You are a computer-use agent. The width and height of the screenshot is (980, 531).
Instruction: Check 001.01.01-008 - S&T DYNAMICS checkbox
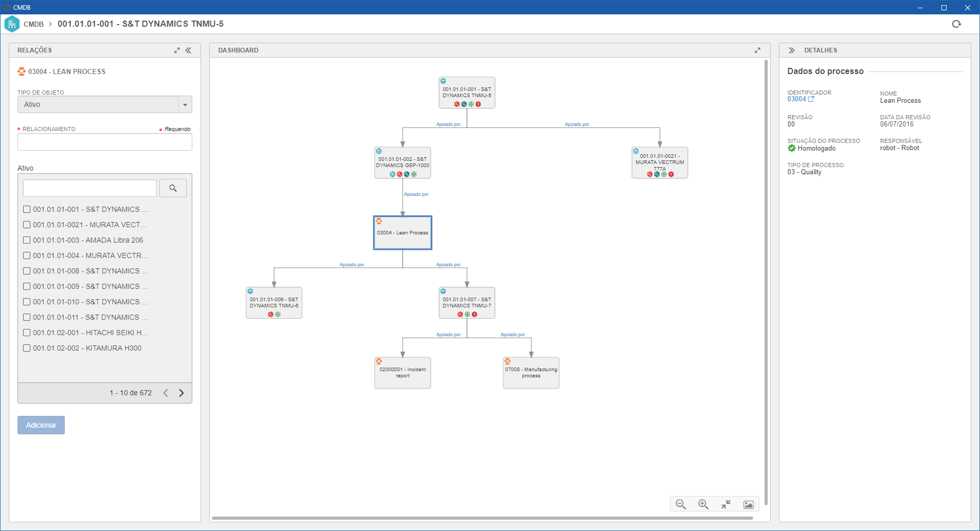27,271
